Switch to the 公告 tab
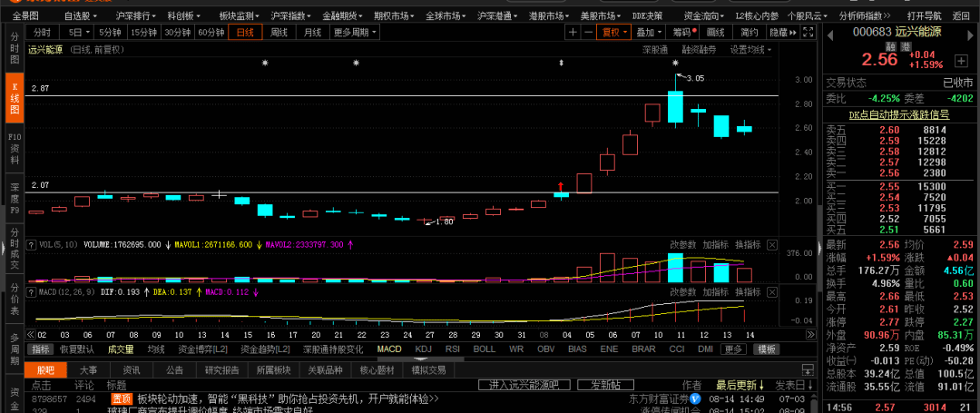The height and width of the screenshot is (413, 980). 174,370
